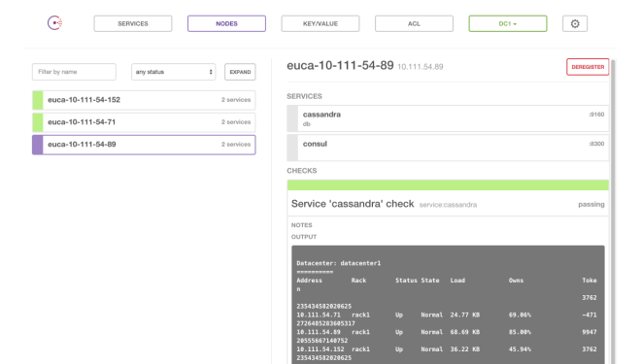The width and height of the screenshot is (641, 364).
Task: Click the Service 'cassandra' check heading
Action: [353, 204]
